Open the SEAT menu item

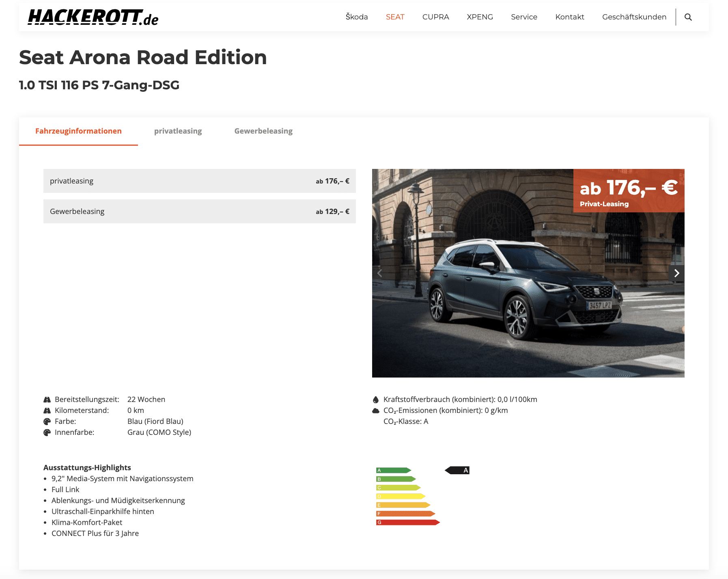click(x=395, y=17)
